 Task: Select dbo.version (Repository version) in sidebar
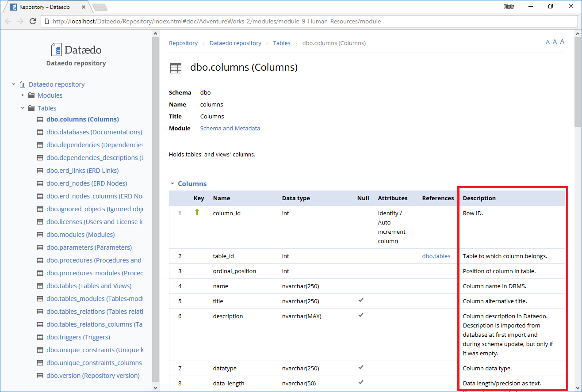93,376
